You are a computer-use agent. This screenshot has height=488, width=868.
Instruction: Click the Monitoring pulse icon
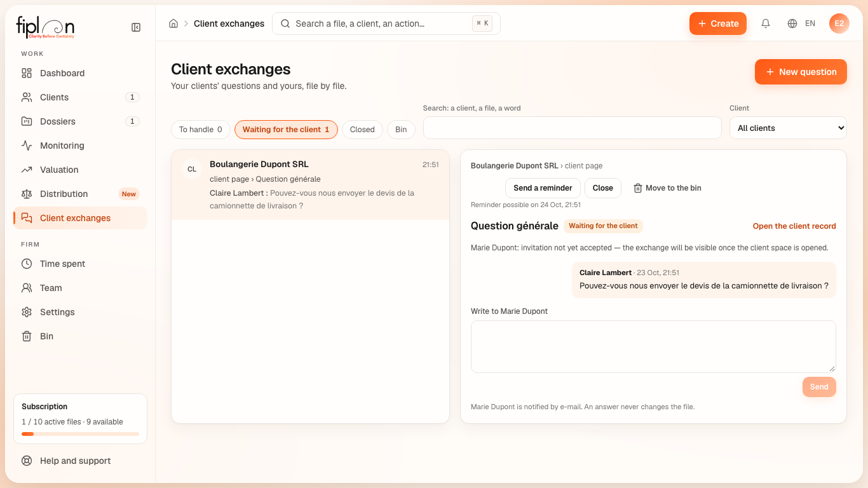pyautogui.click(x=27, y=146)
